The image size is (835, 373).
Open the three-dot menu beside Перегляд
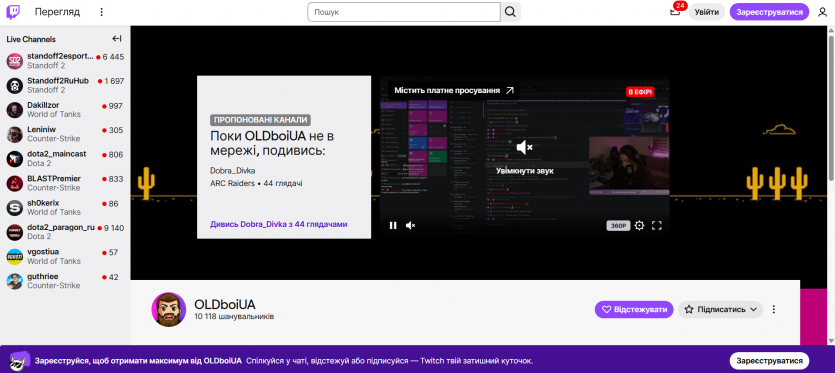tap(102, 12)
